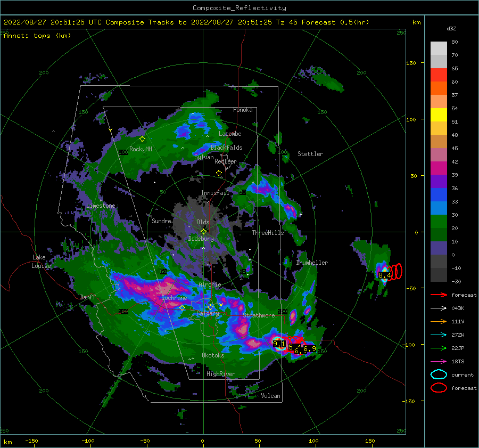The width and height of the screenshot is (479, 448).
Task: Click the '80' value on dBZ scale
Action: tap(455, 42)
